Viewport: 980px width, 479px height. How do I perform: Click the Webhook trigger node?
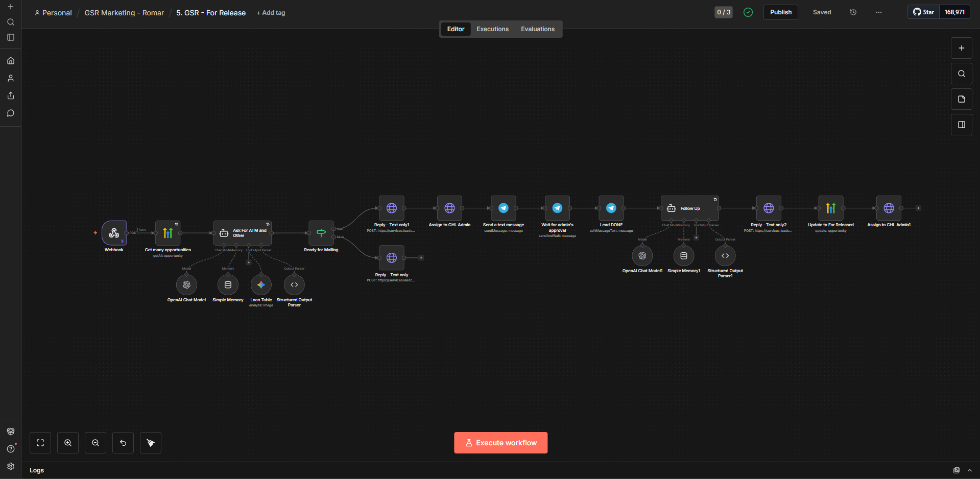click(114, 233)
